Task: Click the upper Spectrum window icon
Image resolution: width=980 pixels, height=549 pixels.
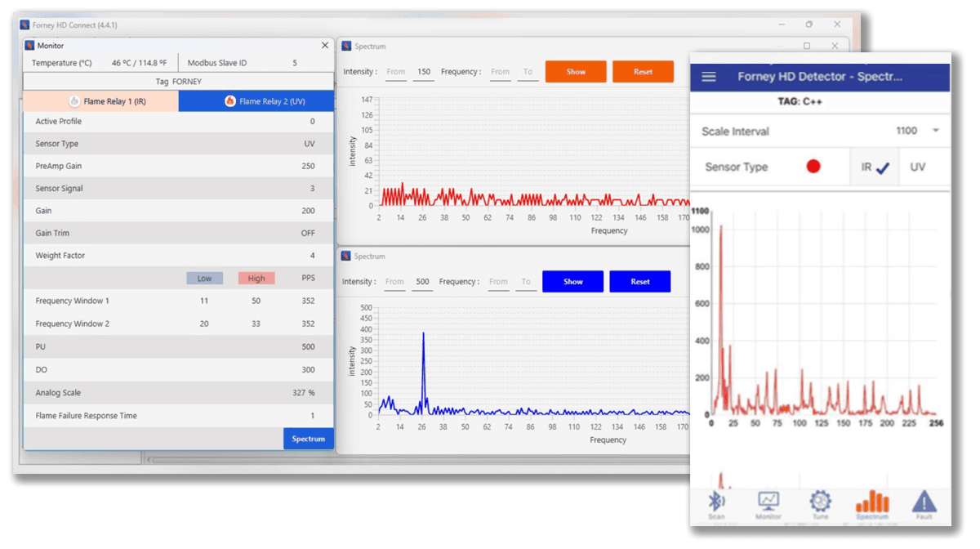Action: 346,47
